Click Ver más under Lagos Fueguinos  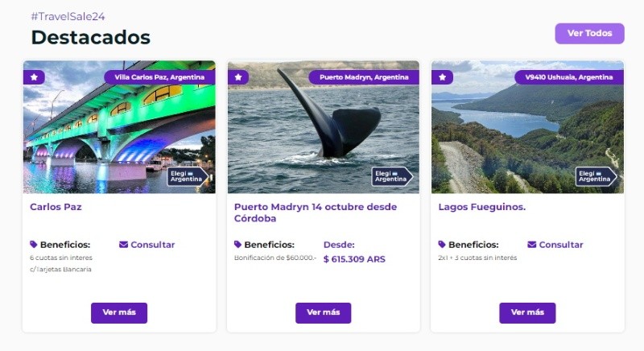click(x=527, y=313)
